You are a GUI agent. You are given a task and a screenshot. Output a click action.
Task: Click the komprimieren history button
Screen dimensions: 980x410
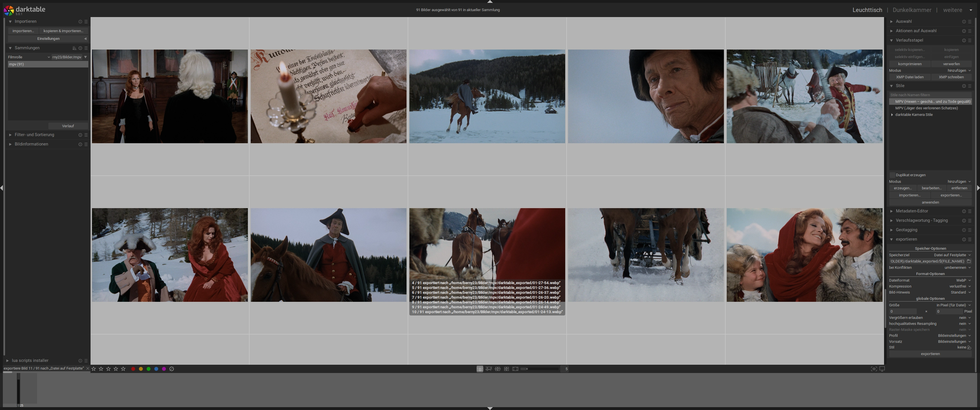(x=910, y=64)
